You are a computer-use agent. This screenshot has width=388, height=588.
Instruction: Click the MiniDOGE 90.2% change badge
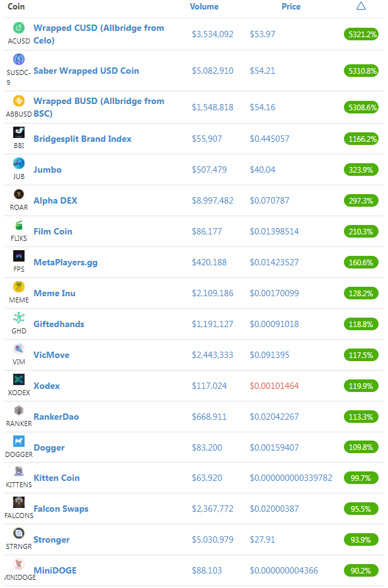pos(361,571)
